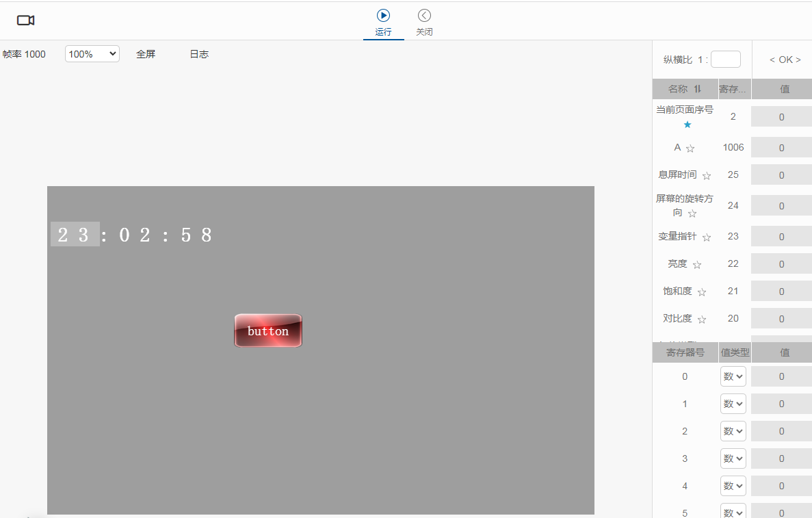
Task: Click the sort arrows beside 名称 header
Action: pos(698,89)
